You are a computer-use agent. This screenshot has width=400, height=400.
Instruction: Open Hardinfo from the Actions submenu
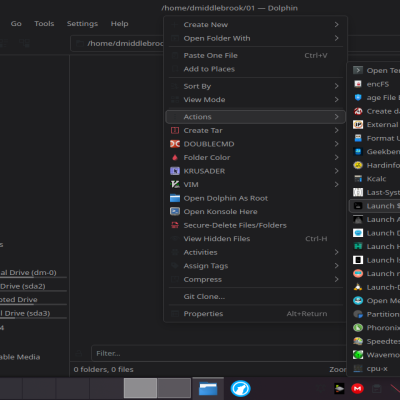point(375,165)
